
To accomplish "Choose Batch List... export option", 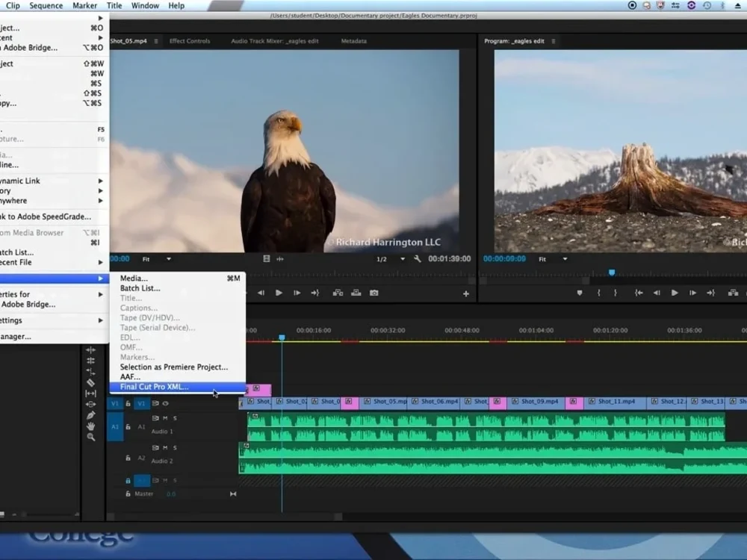I will pos(178,288).
